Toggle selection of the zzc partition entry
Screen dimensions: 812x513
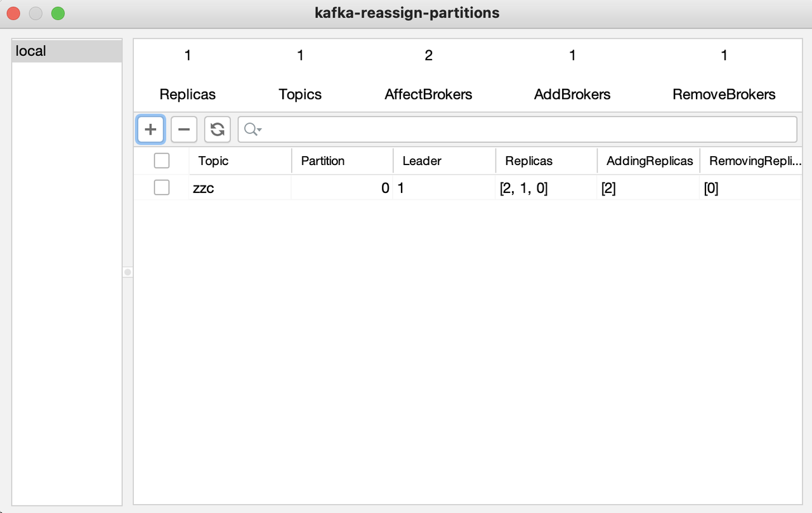[x=161, y=187]
